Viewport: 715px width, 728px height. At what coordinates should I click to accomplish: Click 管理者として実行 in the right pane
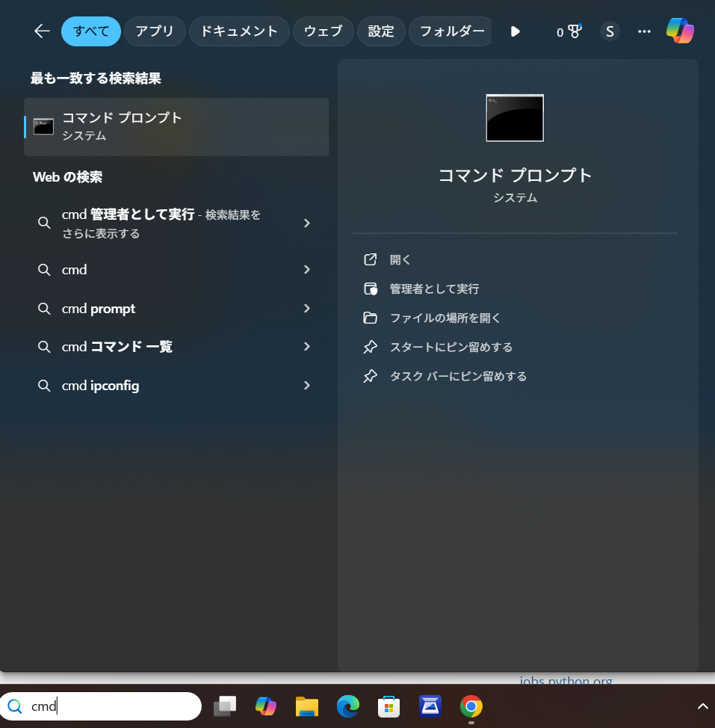[433, 289]
